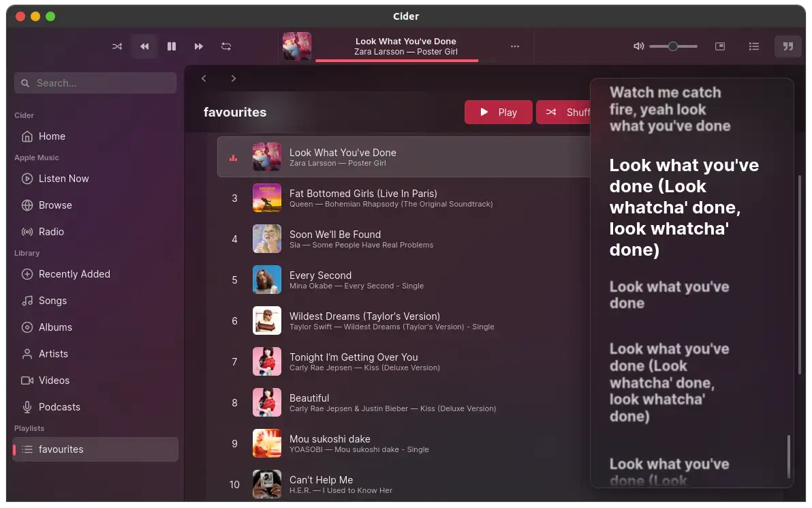Screen dimensions: 812x508
Task: Toggle shuffle in the playback controls
Action: [117, 46]
